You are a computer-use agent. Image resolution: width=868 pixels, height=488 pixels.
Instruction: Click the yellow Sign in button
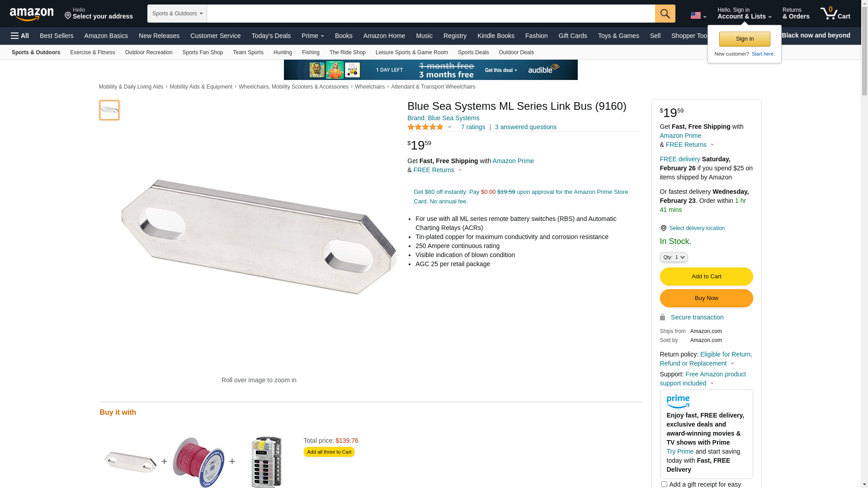click(x=745, y=39)
